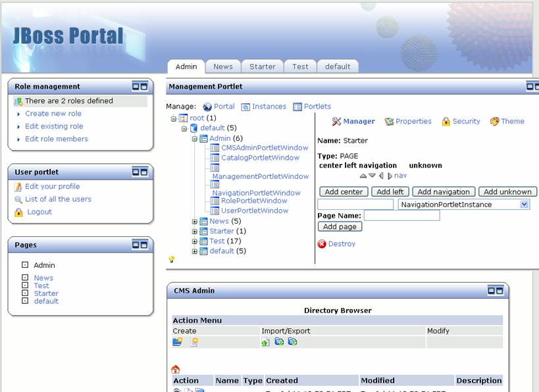Screen dimensions: 539x392
Task: Create a new file in CMS Admin
Action: [195, 342]
